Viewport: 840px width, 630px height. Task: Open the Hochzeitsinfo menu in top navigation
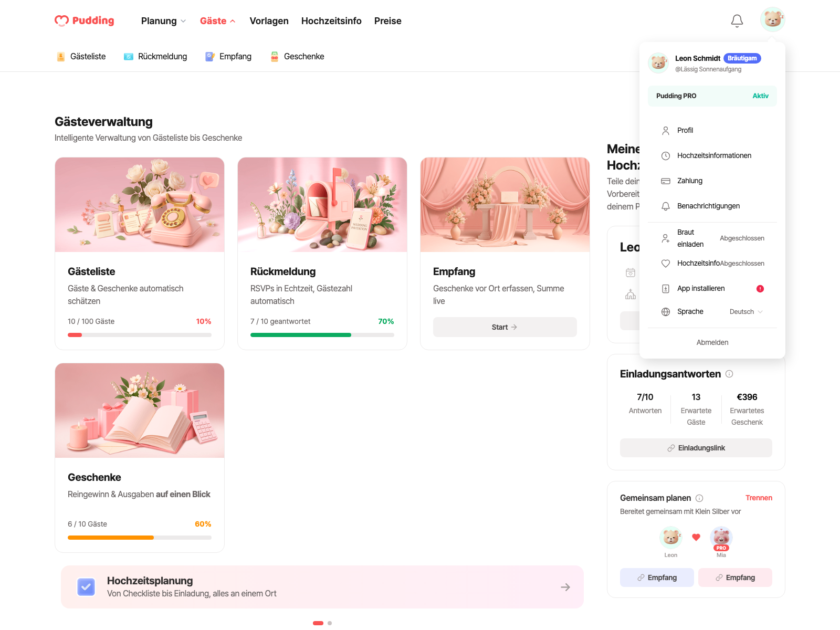[331, 21]
